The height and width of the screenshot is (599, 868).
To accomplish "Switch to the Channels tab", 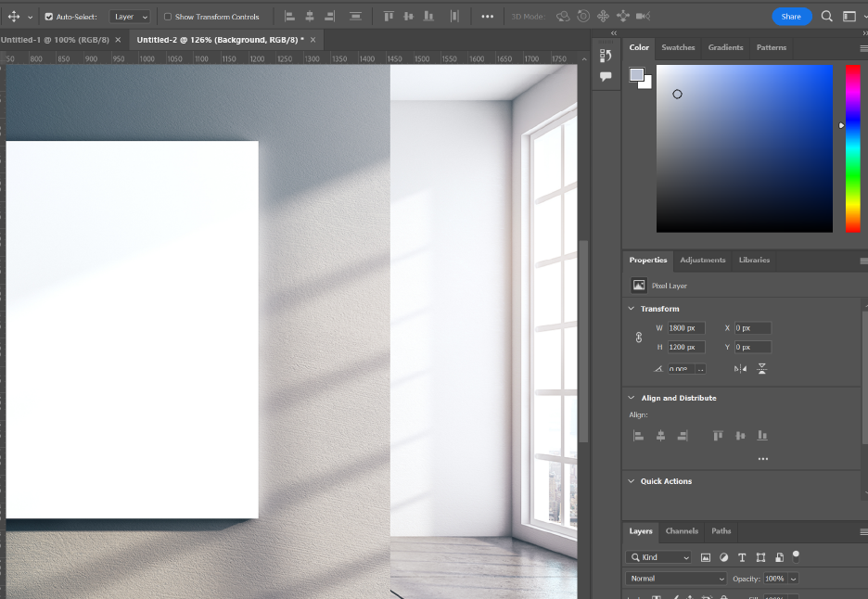I will pyautogui.click(x=682, y=531).
